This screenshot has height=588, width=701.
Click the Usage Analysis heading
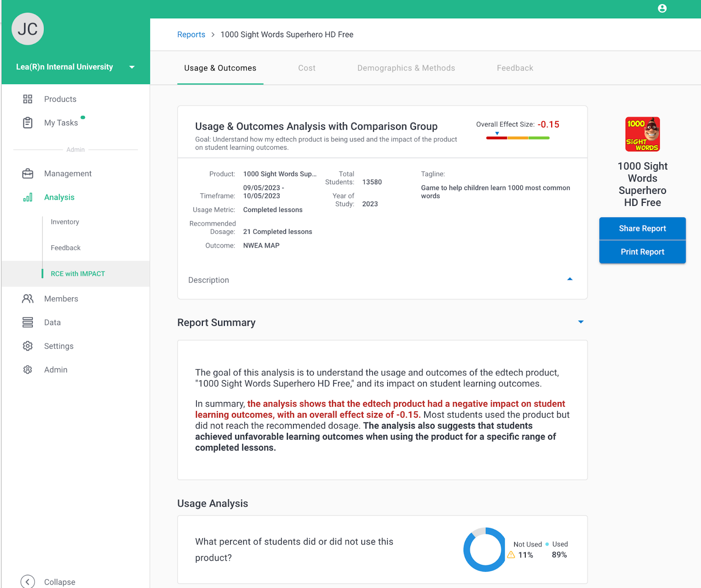coord(212,503)
